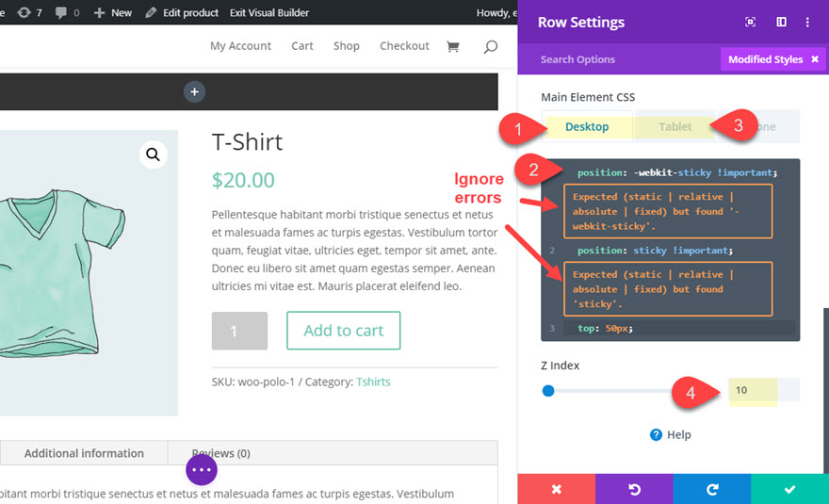Open the search magnifier in the header

490,46
